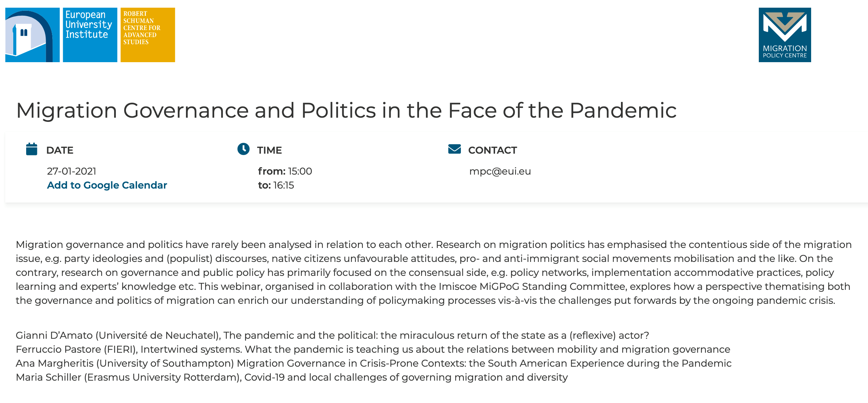The width and height of the screenshot is (868, 403).
Task: Click the event title heading
Action: 346,110
